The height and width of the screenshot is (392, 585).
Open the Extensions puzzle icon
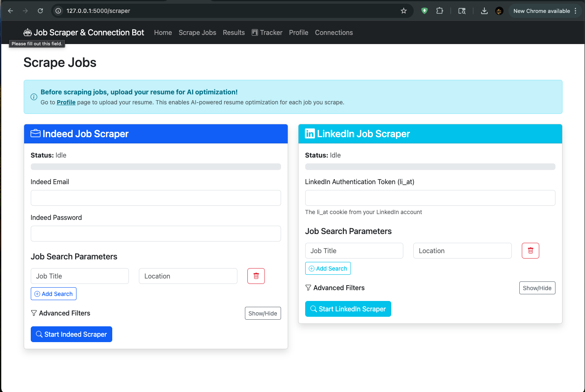click(x=439, y=11)
